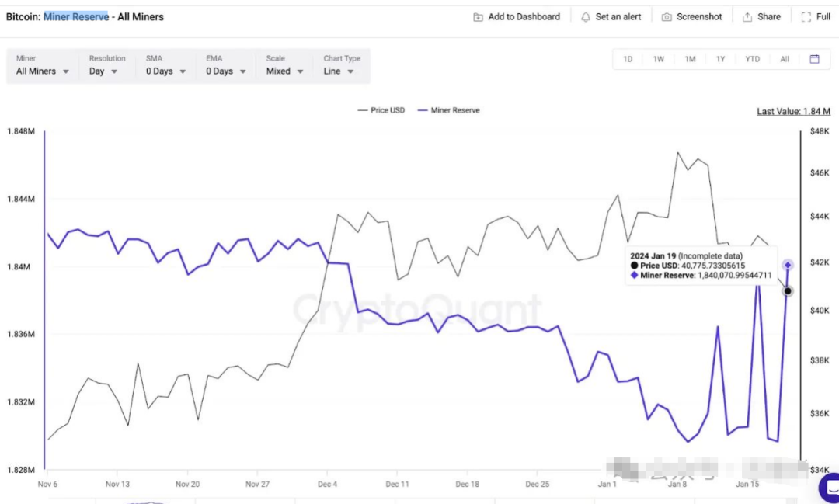Open the Miner dropdown set to All Miners
839x504 pixels.
tap(43, 71)
